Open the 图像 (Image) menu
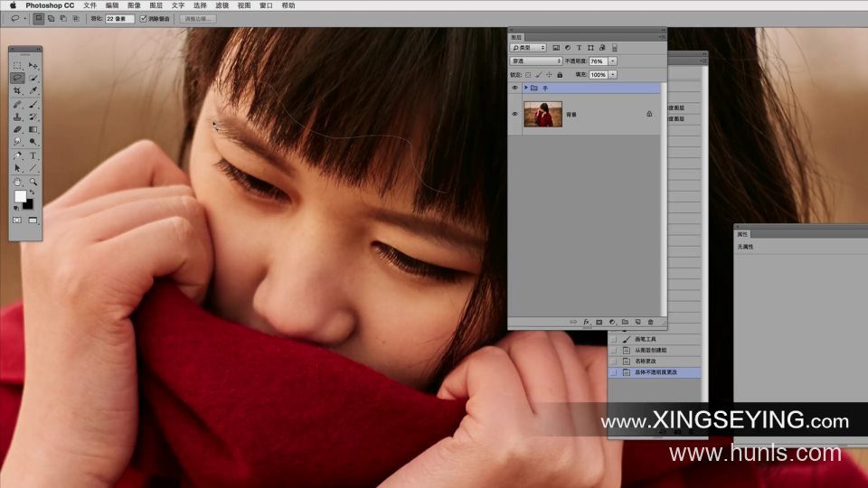 pyautogui.click(x=134, y=5)
